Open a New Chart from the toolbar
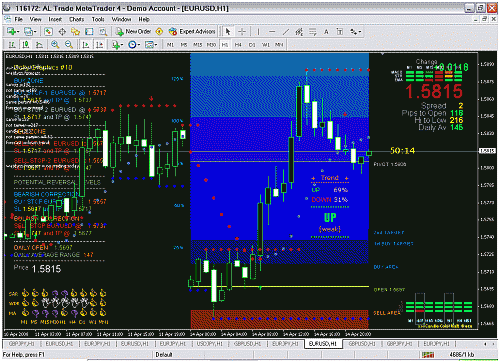500x361 pixels. tap(13, 32)
